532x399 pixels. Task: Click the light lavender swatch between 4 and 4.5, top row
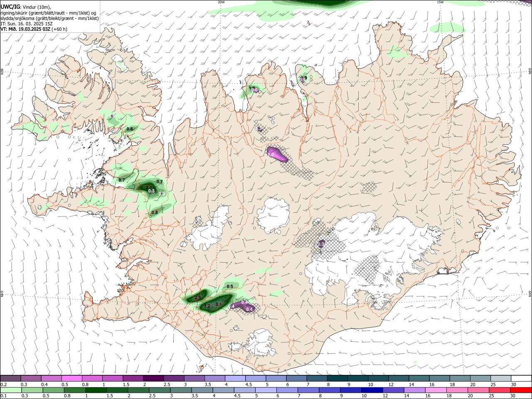point(234,378)
